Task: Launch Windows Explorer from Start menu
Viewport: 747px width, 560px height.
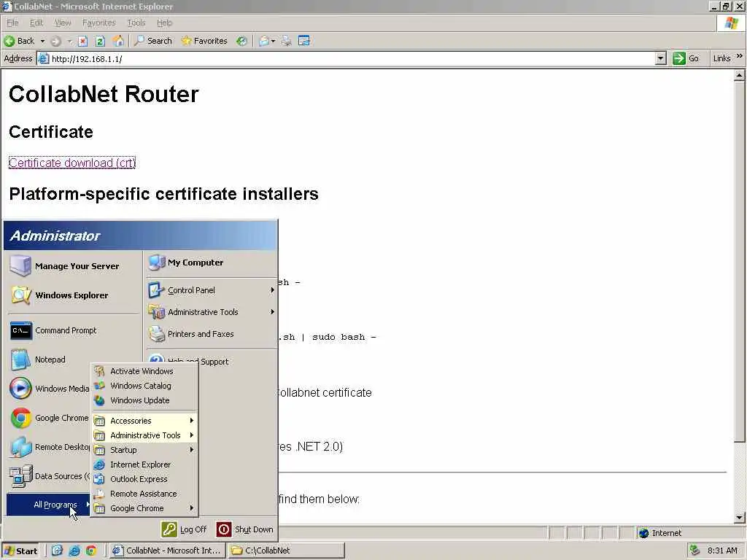Action: [74, 295]
